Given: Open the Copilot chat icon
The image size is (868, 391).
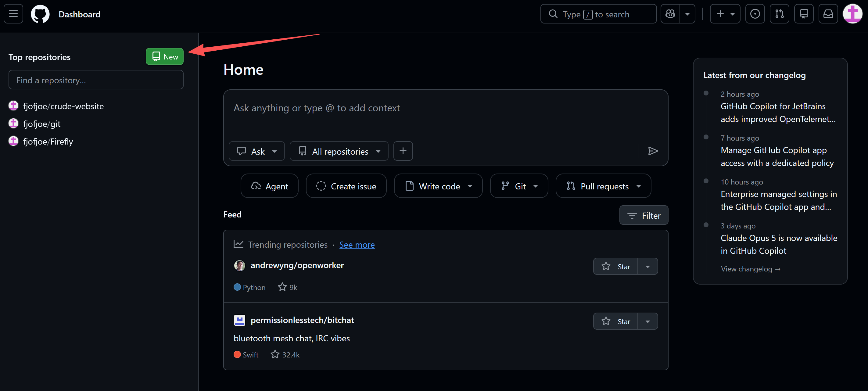Looking at the screenshot, I should [670, 14].
